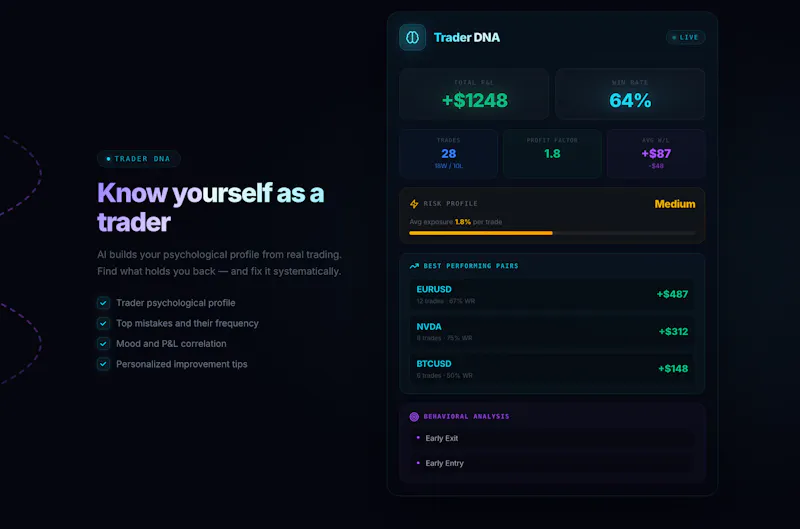Click the Win Rate 64% card
The width and height of the screenshot is (800, 529).
[630, 94]
